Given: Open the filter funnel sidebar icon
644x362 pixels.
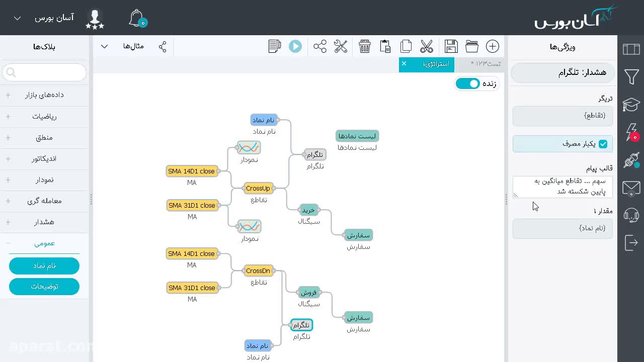Looking at the screenshot, I should tap(631, 77).
